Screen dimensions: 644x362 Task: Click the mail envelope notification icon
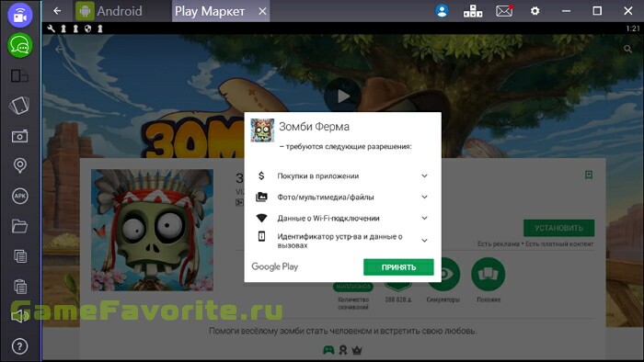tap(504, 11)
